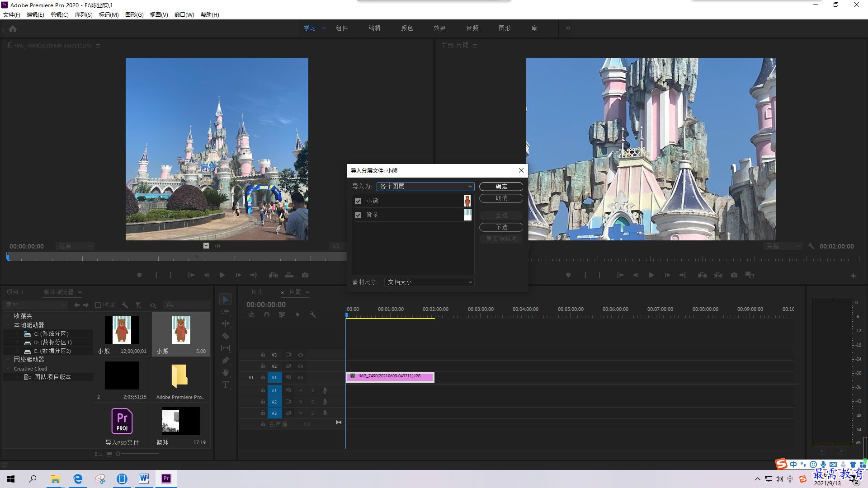Image resolution: width=868 pixels, height=488 pixels.
Task: Open the 素材 dropdown in Media Browser
Action: 35,305
